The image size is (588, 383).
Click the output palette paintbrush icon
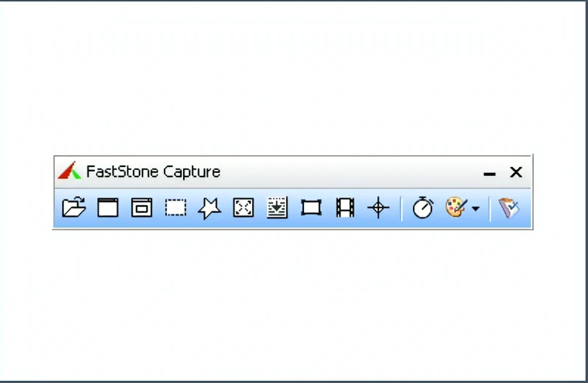(456, 207)
